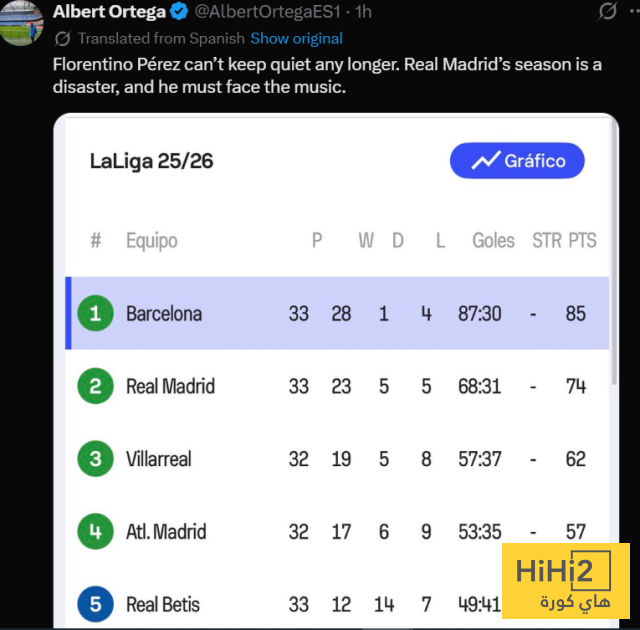Click the HiHi2 watermark logo
Viewport: 640px width, 630px height.
(565, 582)
